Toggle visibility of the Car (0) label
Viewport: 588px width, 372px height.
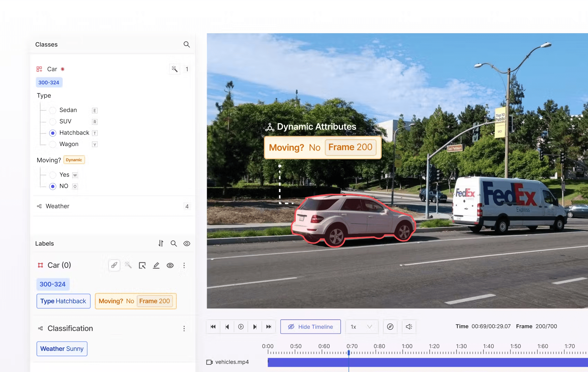[x=170, y=265]
